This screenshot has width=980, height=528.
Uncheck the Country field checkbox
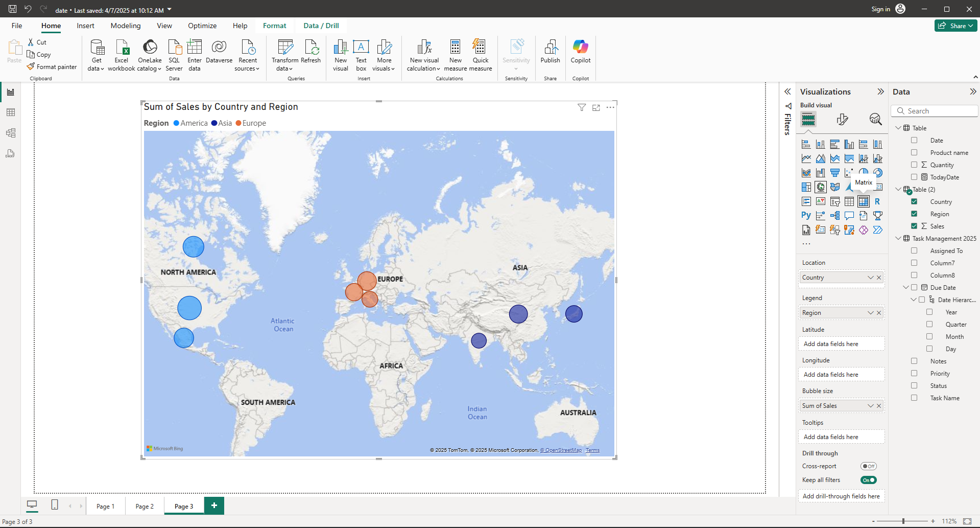pyautogui.click(x=914, y=202)
